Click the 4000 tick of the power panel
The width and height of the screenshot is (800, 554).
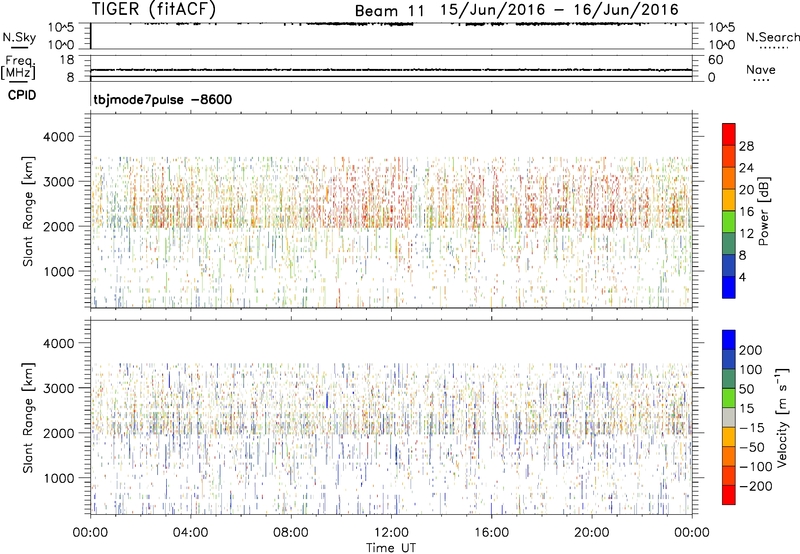[x=58, y=137]
